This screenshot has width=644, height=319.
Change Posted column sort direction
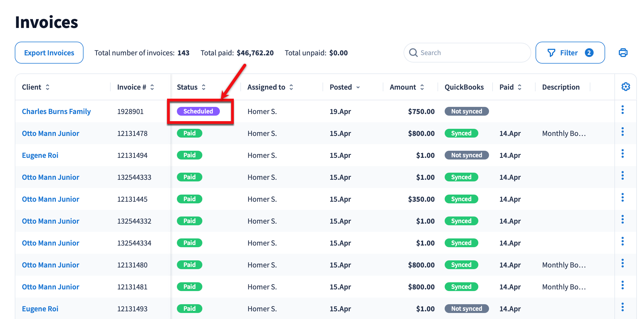point(358,87)
